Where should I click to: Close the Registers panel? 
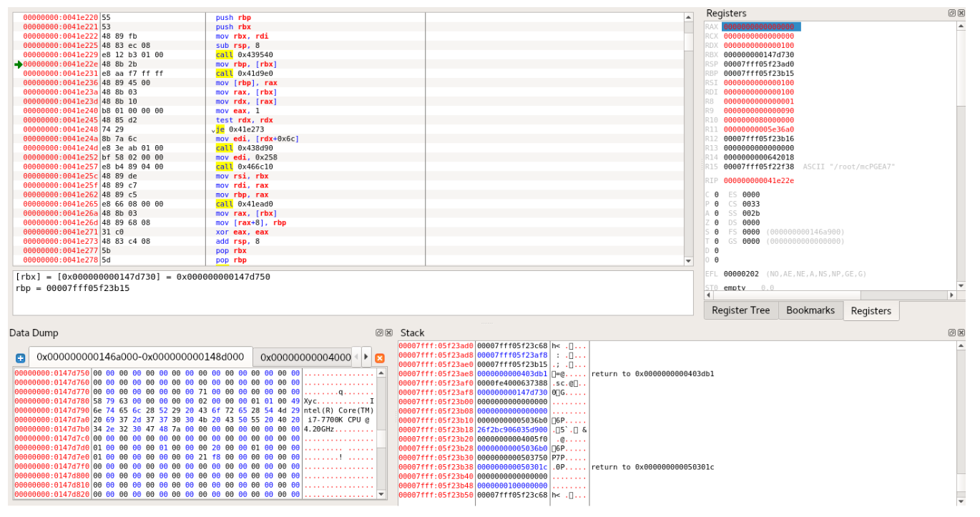961,13
